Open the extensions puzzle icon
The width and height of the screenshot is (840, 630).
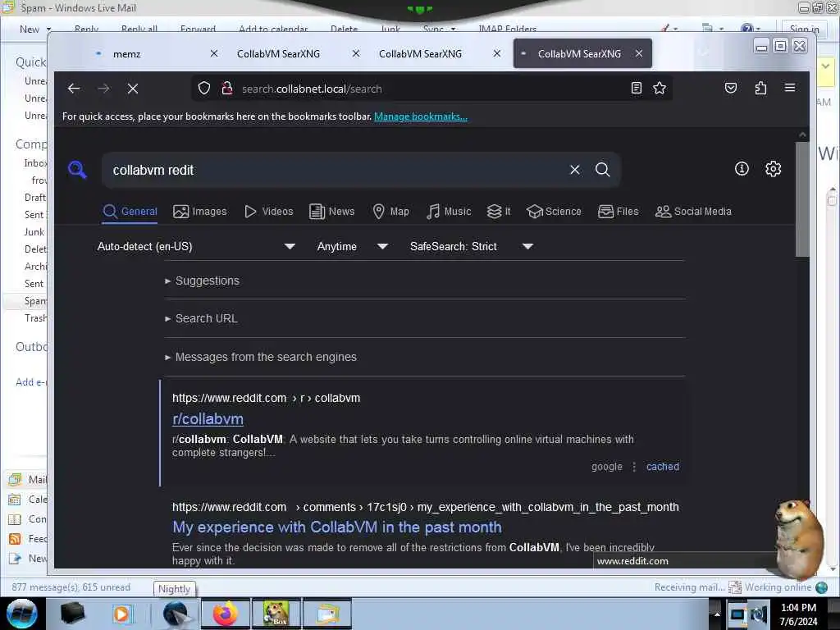[x=760, y=88]
